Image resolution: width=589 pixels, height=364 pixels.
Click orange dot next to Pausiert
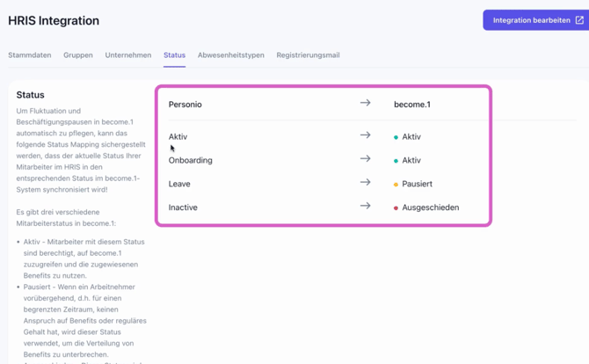pos(396,185)
